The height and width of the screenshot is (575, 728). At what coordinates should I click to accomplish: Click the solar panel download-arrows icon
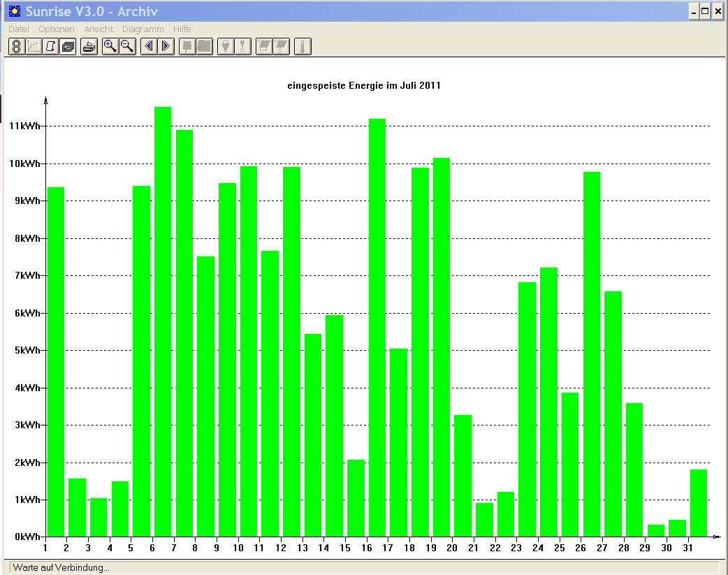(281, 46)
